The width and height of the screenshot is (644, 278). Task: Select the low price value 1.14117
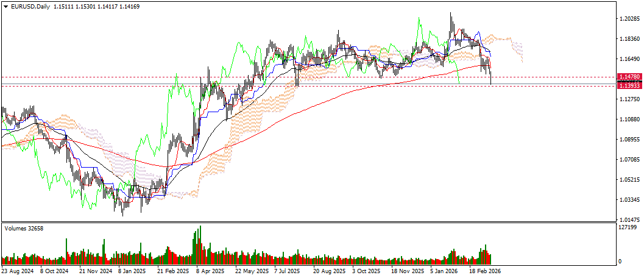107,7
